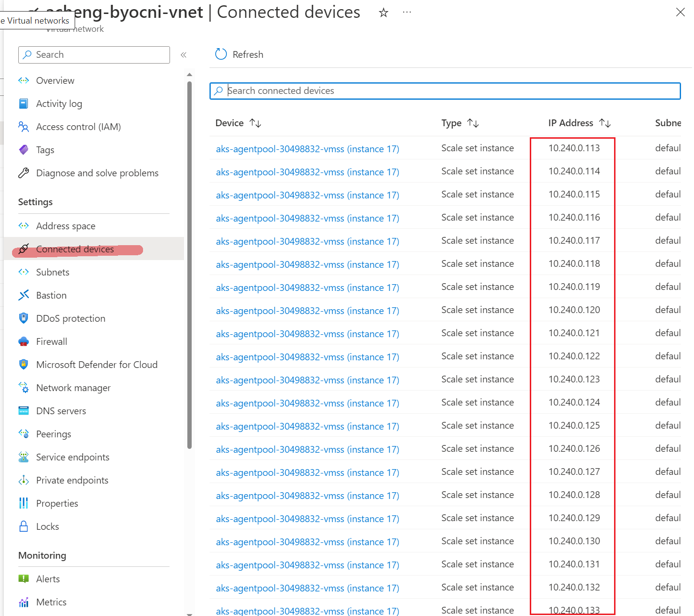Click the DNS servers icon

[24, 411]
